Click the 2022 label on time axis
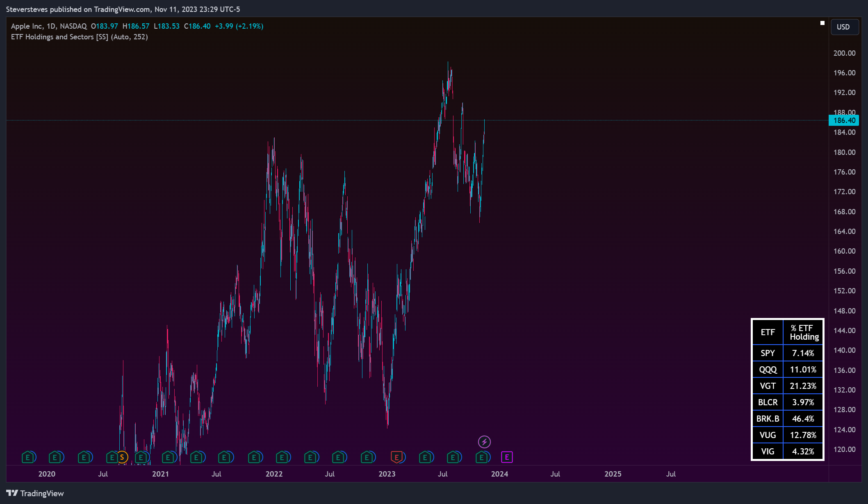 click(x=274, y=474)
